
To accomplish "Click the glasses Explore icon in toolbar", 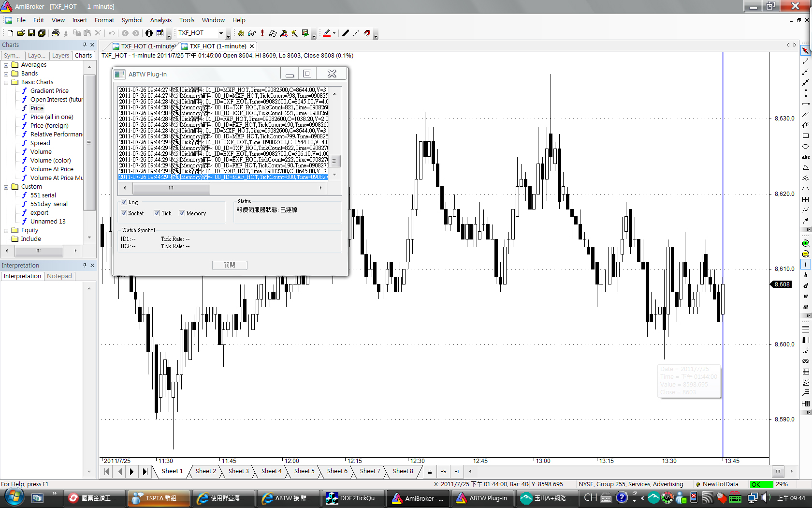I will pos(251,33).
